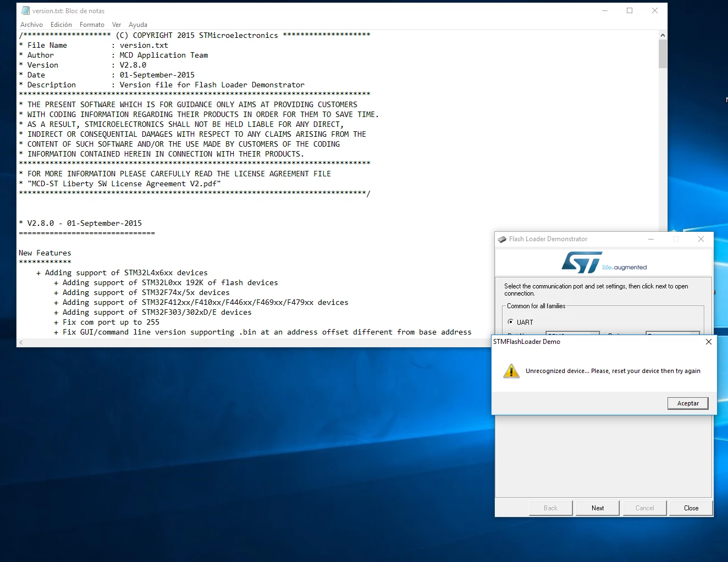
Task: Maximize the version.txt Notepad window
Action: (x=630, y=10)
